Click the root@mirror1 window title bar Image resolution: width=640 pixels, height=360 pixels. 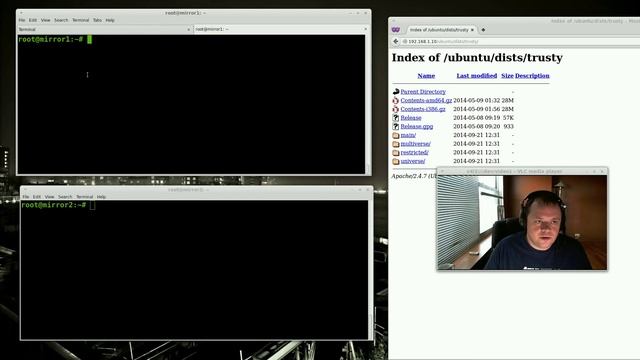coord(193,13)
